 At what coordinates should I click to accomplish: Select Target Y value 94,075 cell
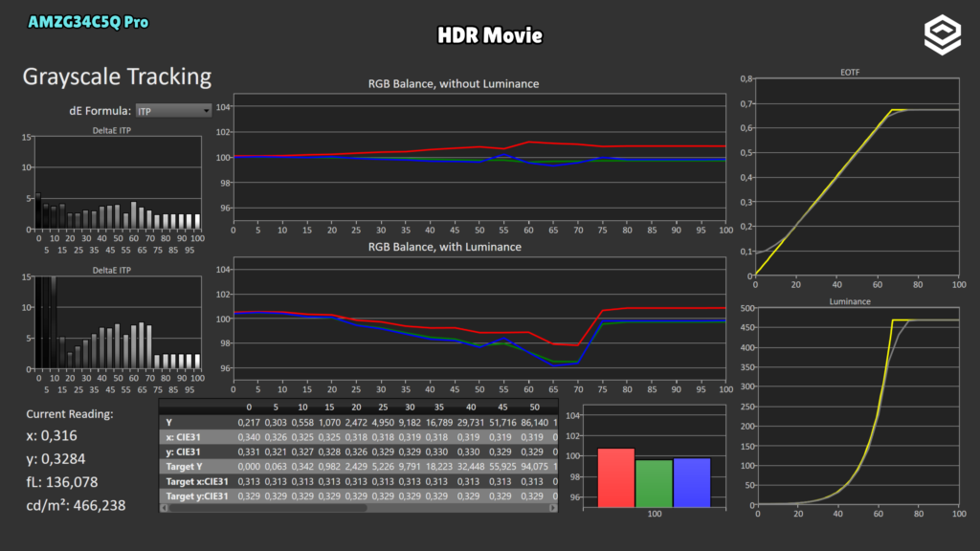pos(534,467)
